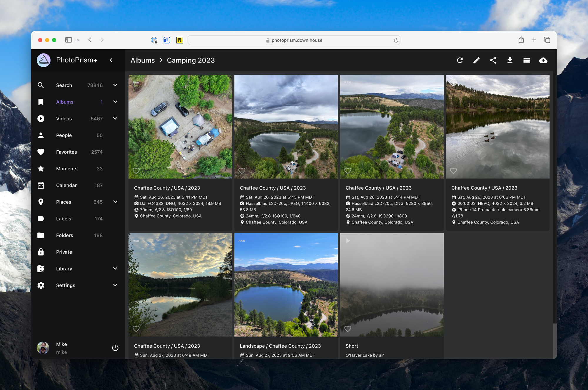This screenshot has width=588, height=390.
Task: Click the download icon
Action: 510,60
